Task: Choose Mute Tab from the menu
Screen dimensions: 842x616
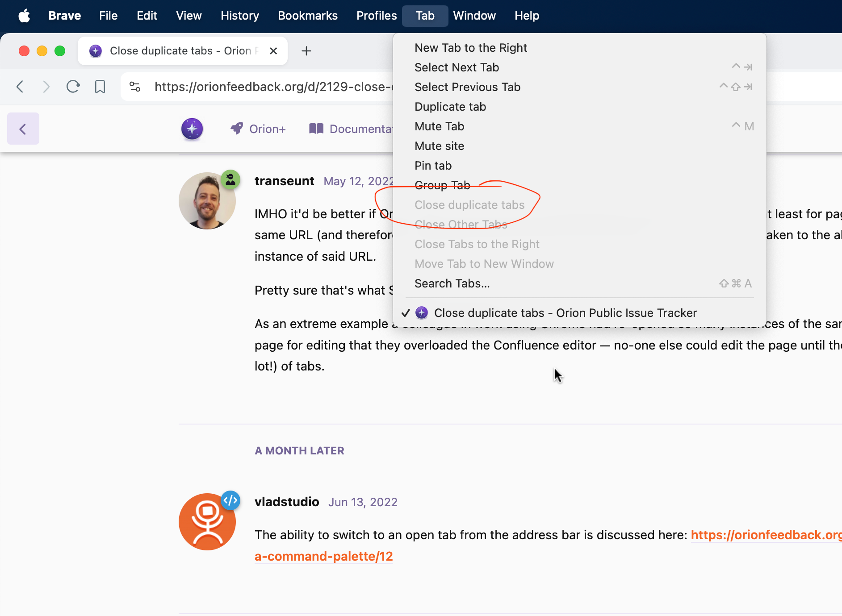Action: click(x=439, y=126)
